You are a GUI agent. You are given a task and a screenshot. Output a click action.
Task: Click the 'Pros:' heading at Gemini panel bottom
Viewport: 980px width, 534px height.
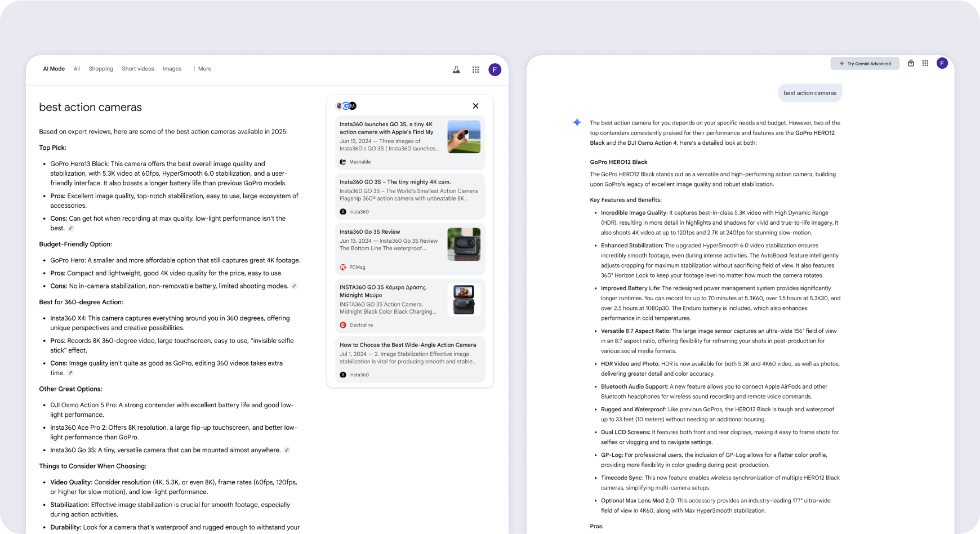(x=596, y=526)
